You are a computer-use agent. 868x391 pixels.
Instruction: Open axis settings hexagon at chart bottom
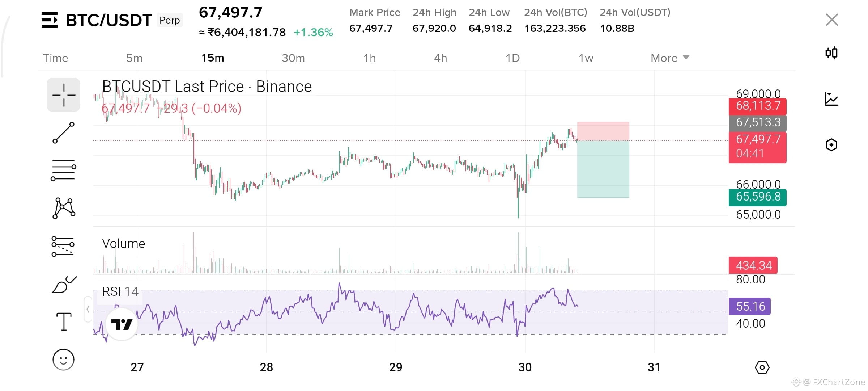click(762, 368)
